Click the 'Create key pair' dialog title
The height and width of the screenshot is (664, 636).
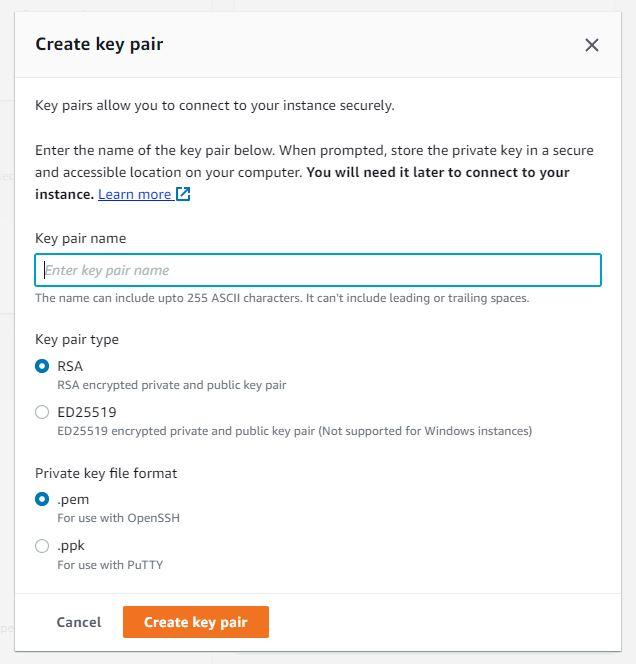point(99,44)
